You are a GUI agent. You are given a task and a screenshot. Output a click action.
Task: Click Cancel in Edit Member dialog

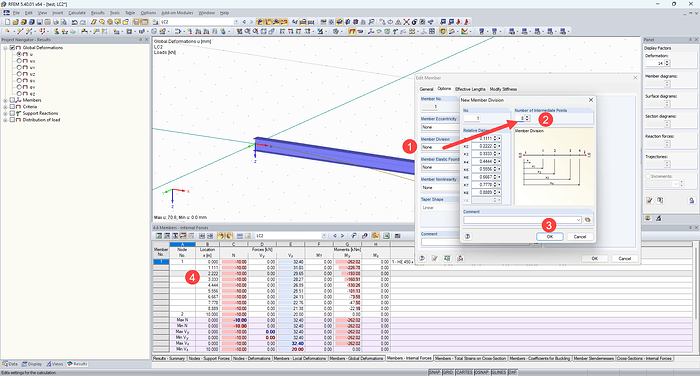(x=625, y=258)
